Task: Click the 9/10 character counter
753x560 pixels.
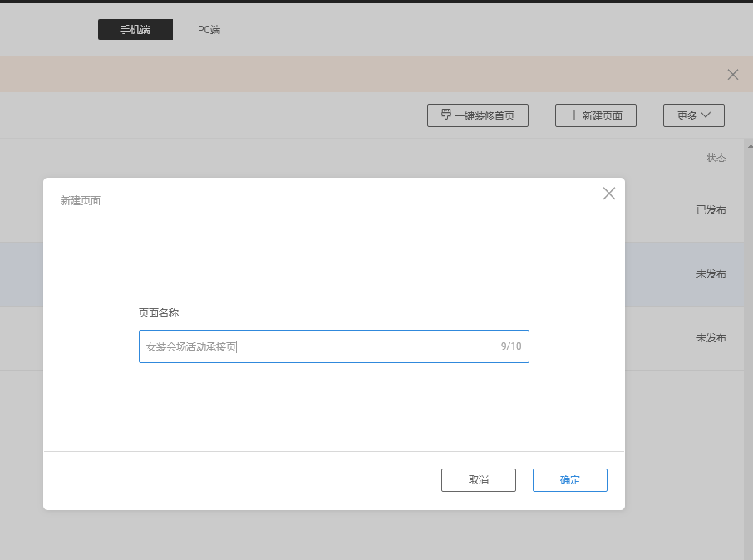Action: tap(511, 346)
